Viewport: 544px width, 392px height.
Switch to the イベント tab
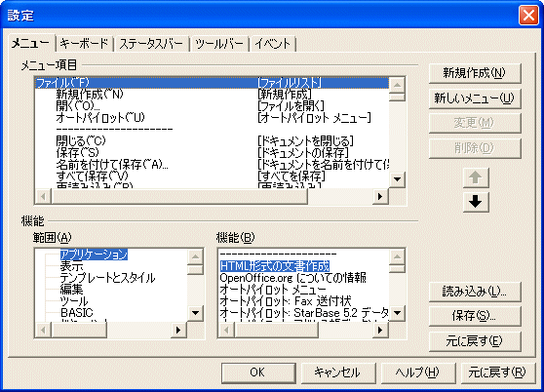tap(272, 44)
